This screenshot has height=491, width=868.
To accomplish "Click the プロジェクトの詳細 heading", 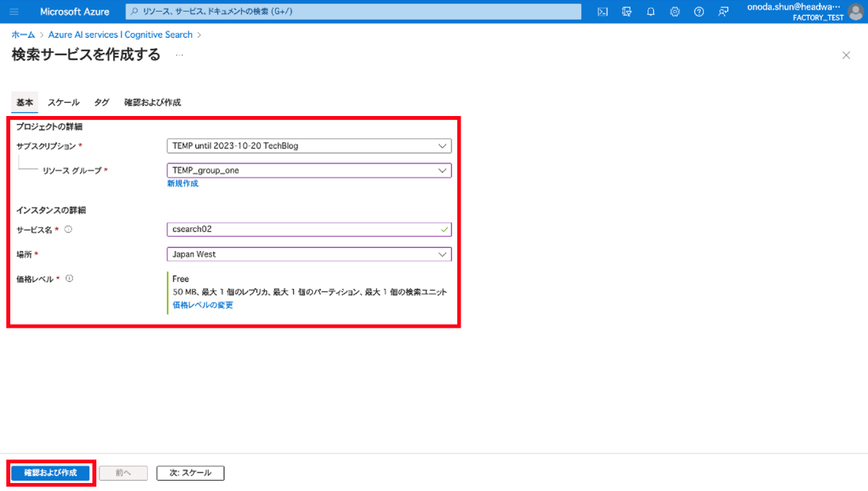I will pos(49,127).
